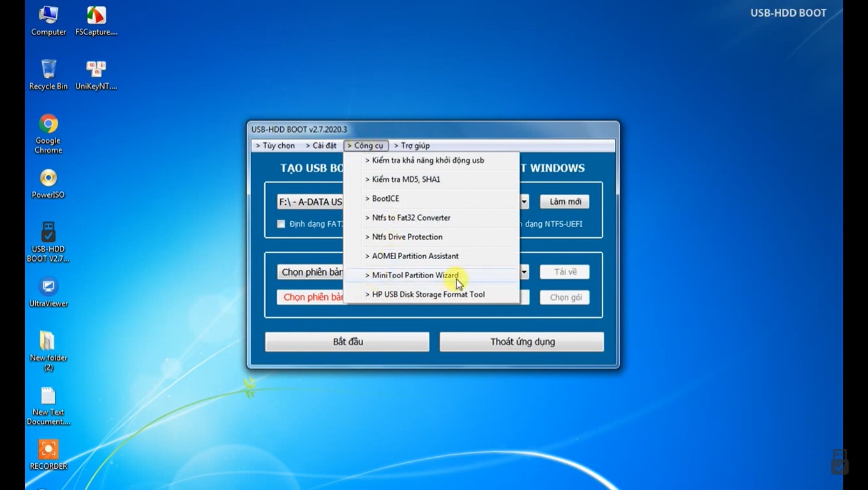
Task: Click the Recycle Bin icon
Action: [x=49, y=75]
